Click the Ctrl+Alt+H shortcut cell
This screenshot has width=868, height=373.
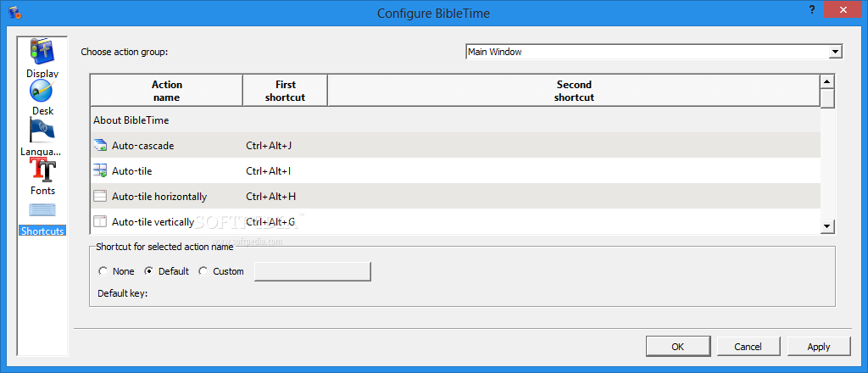(x=270, y=197)
